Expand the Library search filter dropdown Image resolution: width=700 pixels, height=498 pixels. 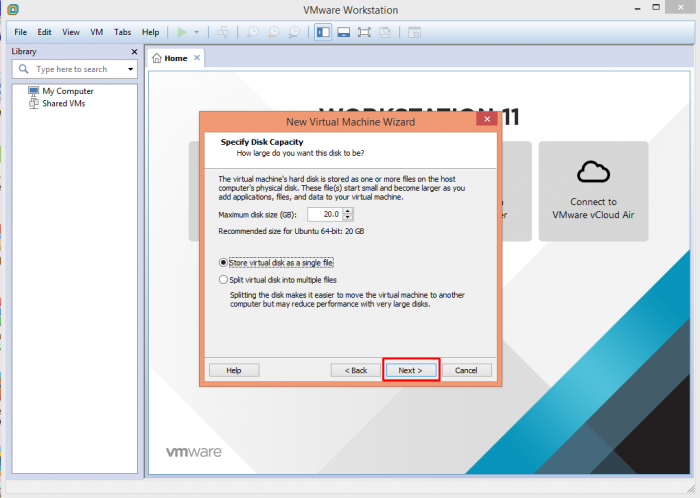(x=130, y=69)
